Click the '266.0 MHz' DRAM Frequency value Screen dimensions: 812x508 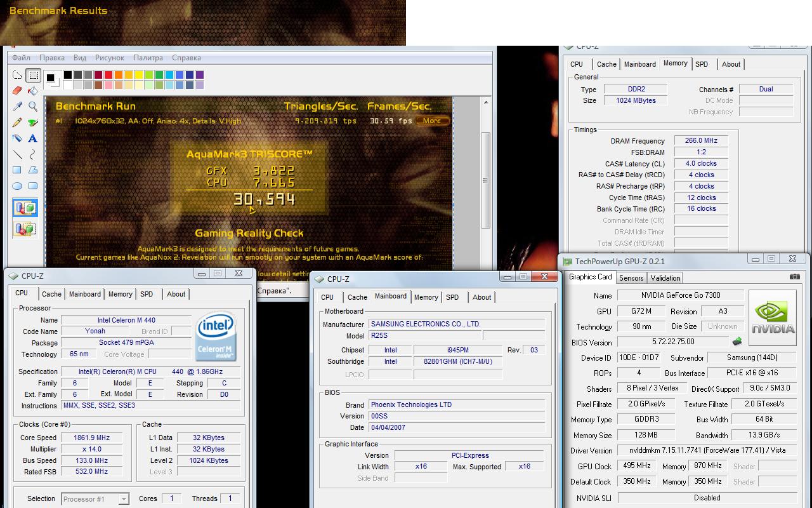tap(701, 141)
